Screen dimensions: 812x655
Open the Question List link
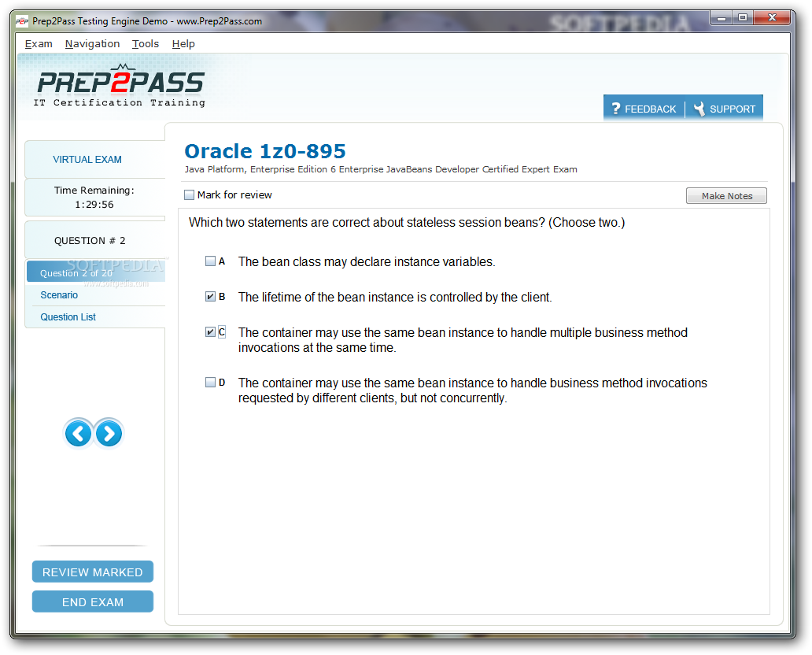[68, 317]
